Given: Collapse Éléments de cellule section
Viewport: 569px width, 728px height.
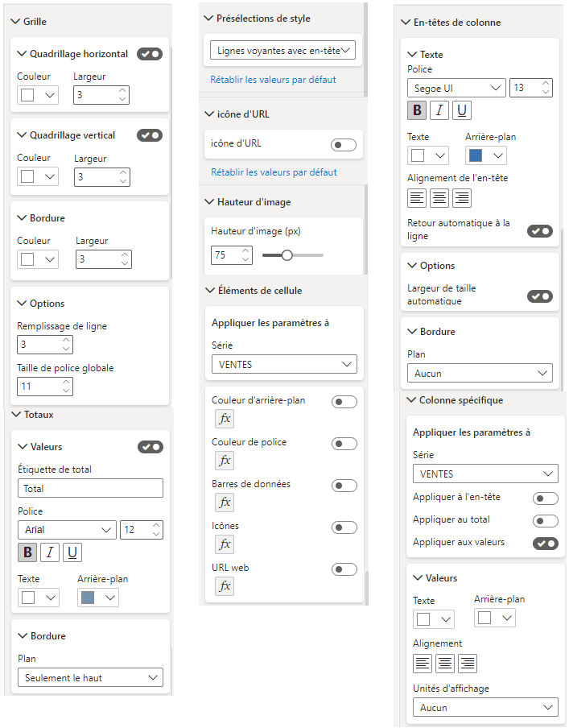Looking at the screenshot, I should point(211,290).
